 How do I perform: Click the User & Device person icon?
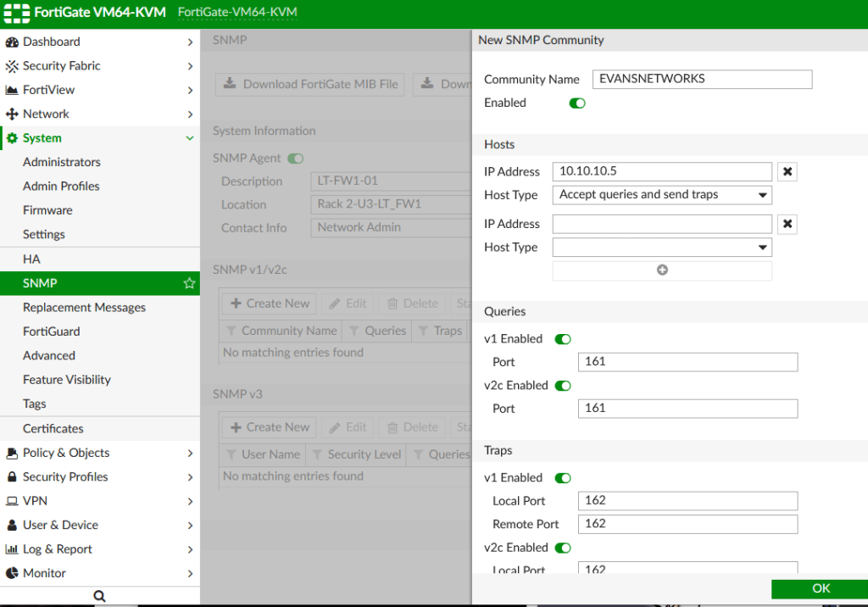pyautogui.click(x=12, y=525)
